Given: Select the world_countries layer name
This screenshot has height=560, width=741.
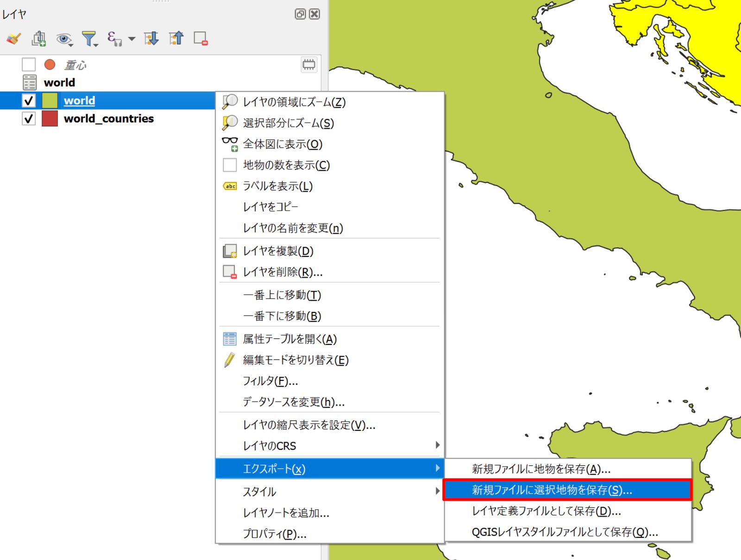Looking at the screenshot, I should [109, 118].
